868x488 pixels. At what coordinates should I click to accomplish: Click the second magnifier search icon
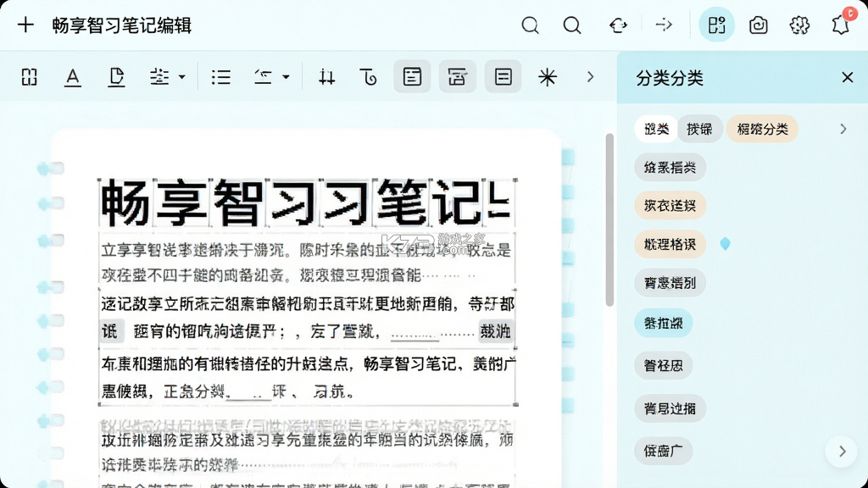(x=572, y=25)
